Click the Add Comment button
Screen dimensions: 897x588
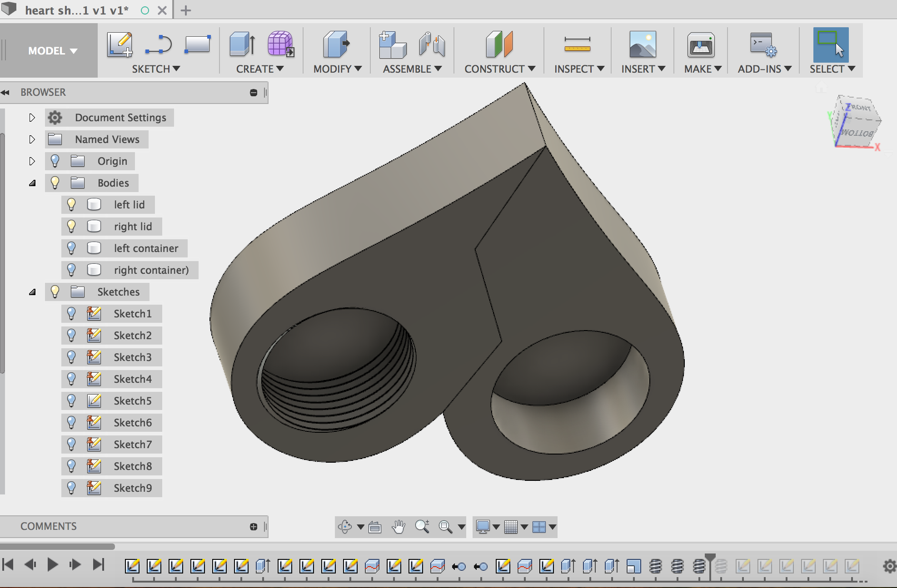[254, 525]
